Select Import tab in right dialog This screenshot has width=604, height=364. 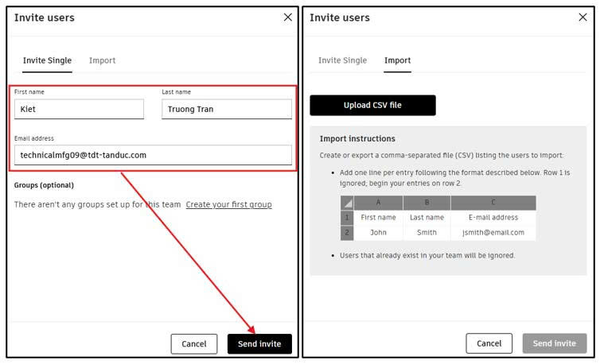tap(398, 60)
